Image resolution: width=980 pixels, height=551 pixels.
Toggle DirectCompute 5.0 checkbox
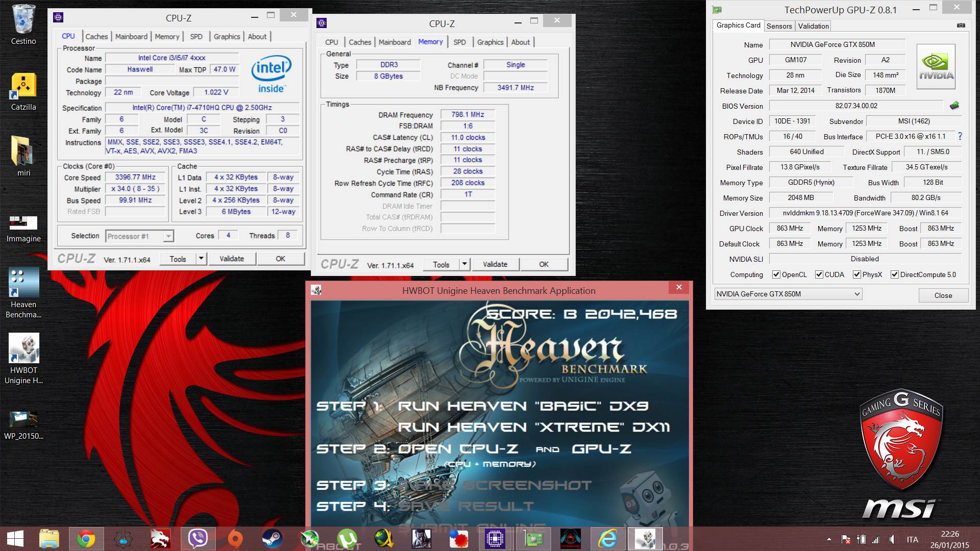(x=894, y=274)
